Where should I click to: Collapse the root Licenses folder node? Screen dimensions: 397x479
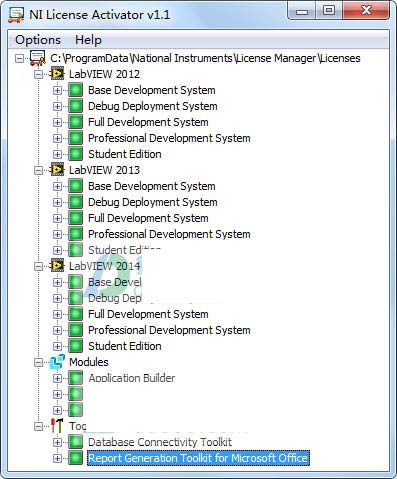point(20,58)
